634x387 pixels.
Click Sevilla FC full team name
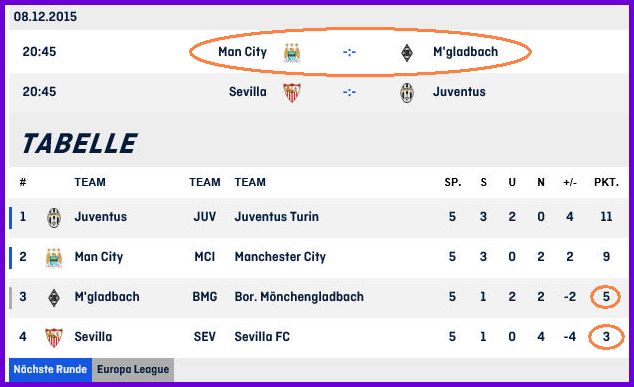click(262, 336)
